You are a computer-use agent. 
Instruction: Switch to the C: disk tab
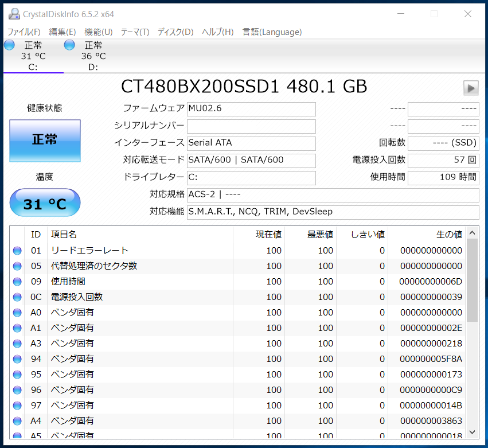(x=34, y=56)
